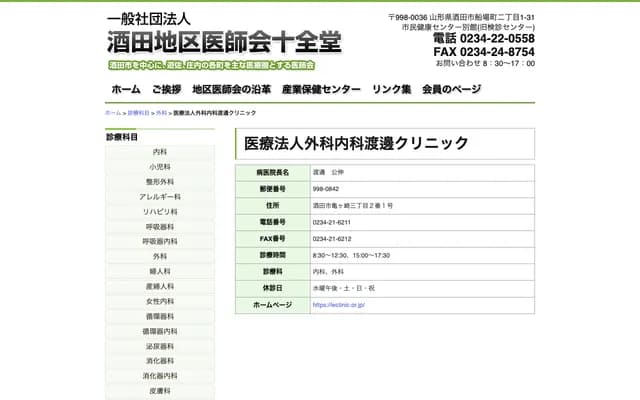Image resolution: width=640 pixels, height=400 pixels.
Task: Open the ご挨拶 navigation item
Action: pos(167,89)
